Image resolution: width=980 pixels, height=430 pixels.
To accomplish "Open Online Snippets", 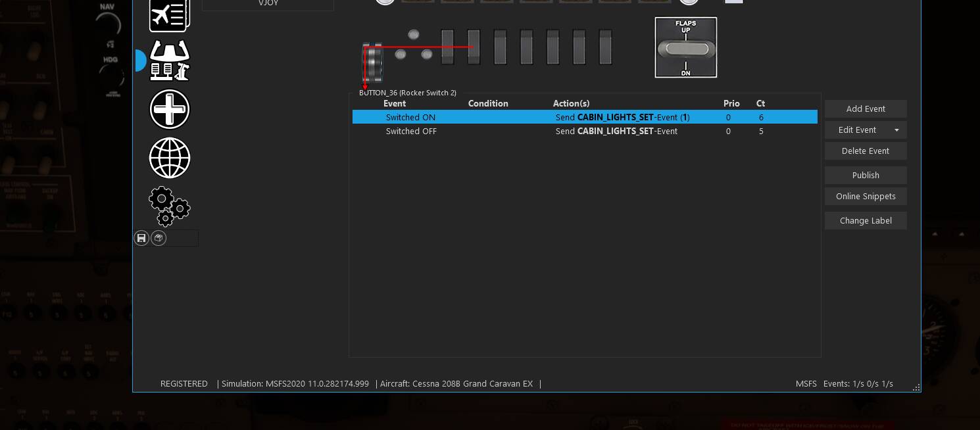I will tap(865, 197).
